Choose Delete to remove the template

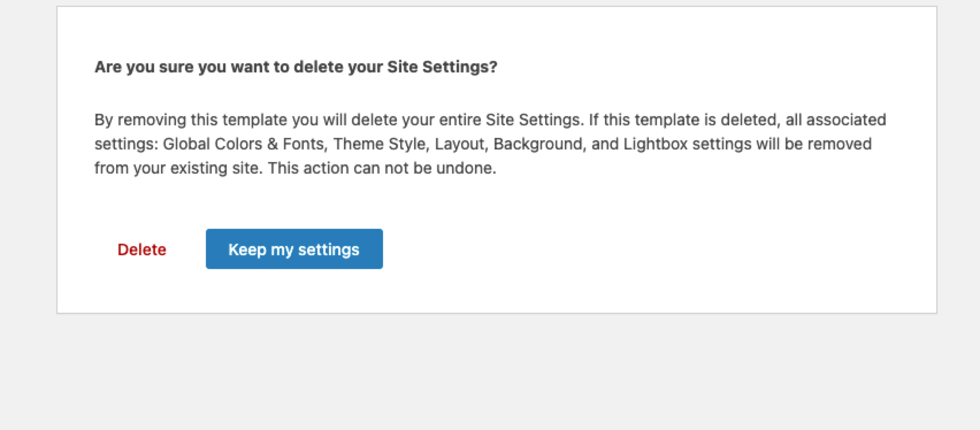pyautogui.click(x=141, y=249)
